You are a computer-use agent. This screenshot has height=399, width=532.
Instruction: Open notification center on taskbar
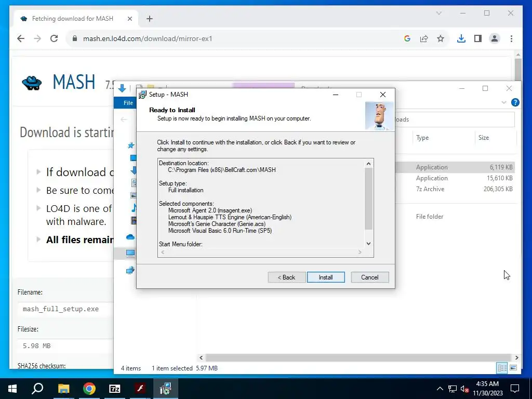coord(515,389)
